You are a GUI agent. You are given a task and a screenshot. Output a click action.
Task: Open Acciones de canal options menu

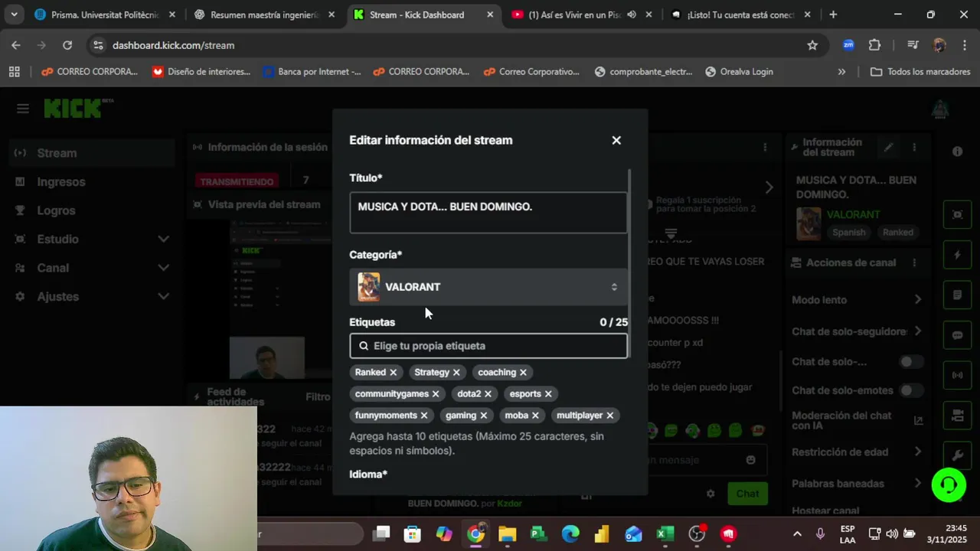914,262
